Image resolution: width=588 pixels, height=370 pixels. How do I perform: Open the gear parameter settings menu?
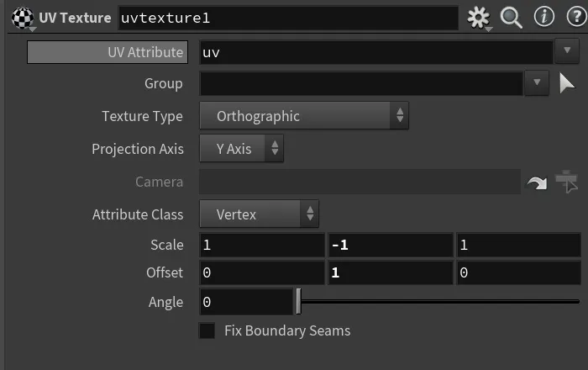tap(479, 18)
